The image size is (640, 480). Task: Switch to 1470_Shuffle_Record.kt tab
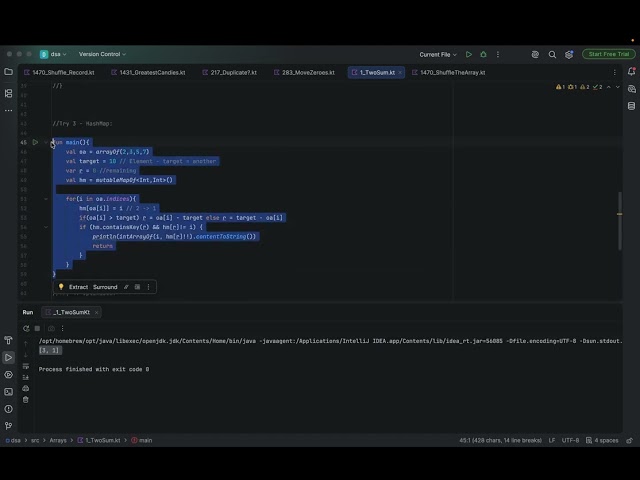coord(59,73)
